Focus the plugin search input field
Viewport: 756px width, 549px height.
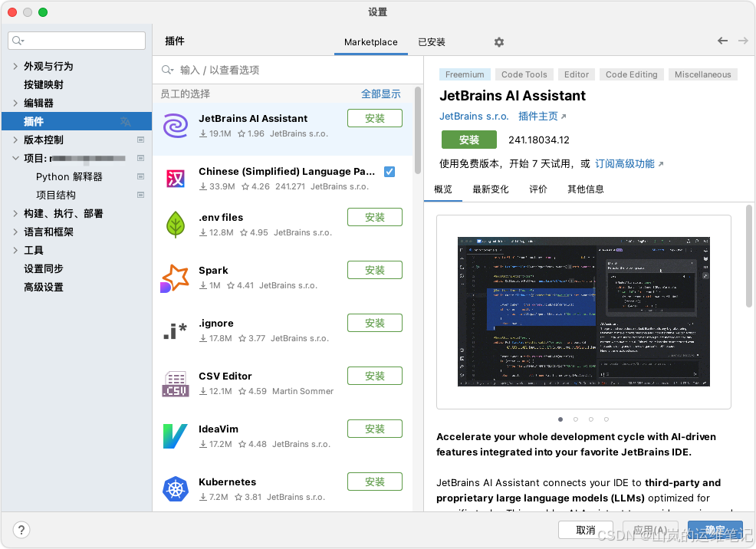pos(288,70)
